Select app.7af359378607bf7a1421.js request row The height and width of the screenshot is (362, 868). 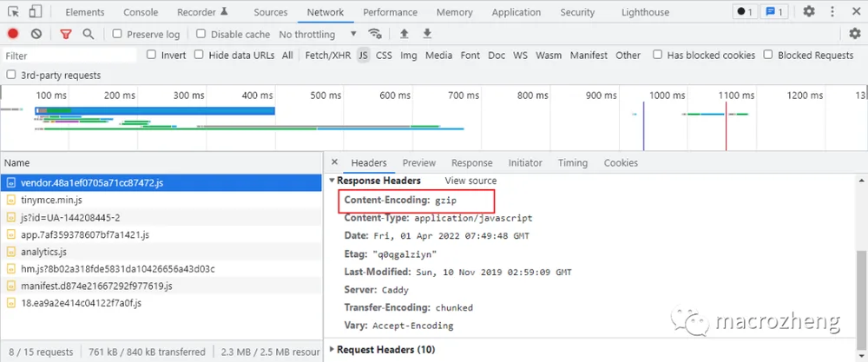click(161, 234)
